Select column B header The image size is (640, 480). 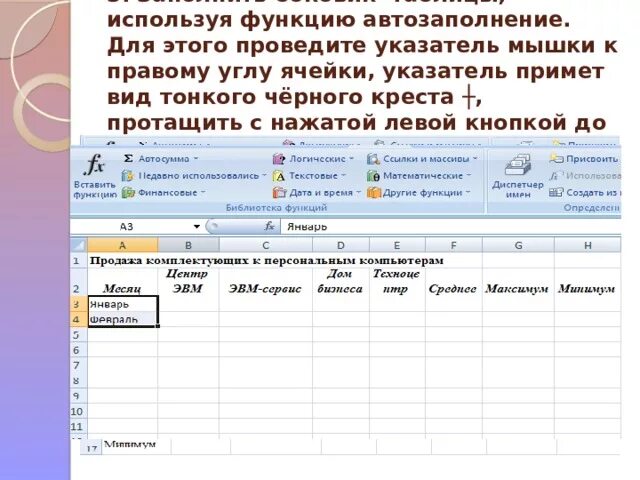(x=188, y=245)
